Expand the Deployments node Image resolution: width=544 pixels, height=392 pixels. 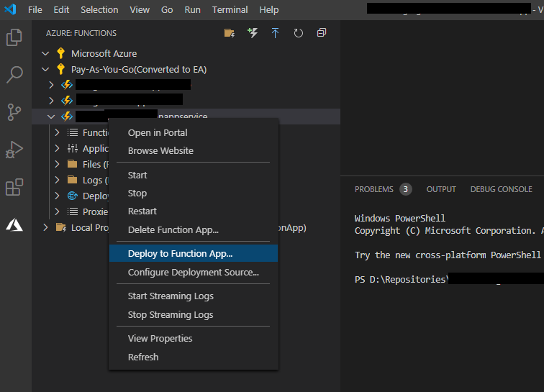click(x=58, y=196)
